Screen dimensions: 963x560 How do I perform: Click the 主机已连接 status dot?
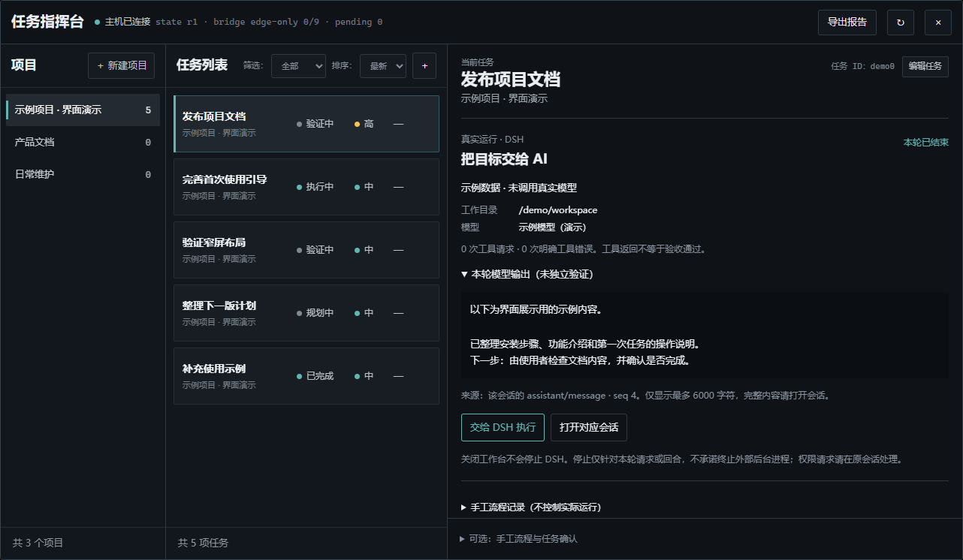98,23
